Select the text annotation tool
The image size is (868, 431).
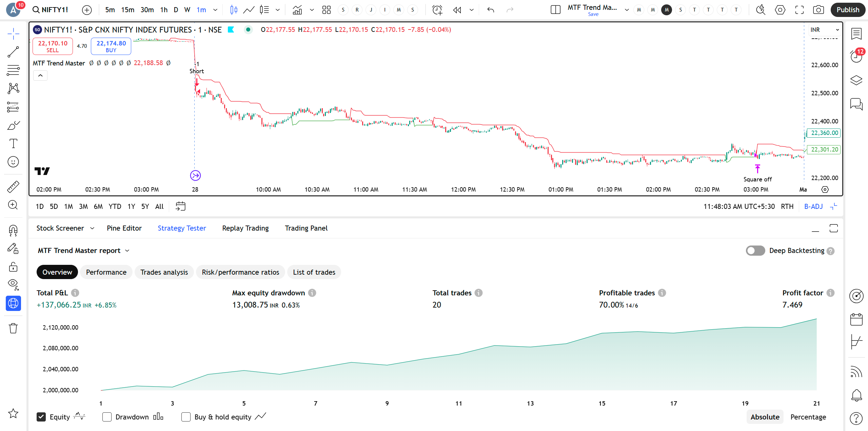pos(13,143)
